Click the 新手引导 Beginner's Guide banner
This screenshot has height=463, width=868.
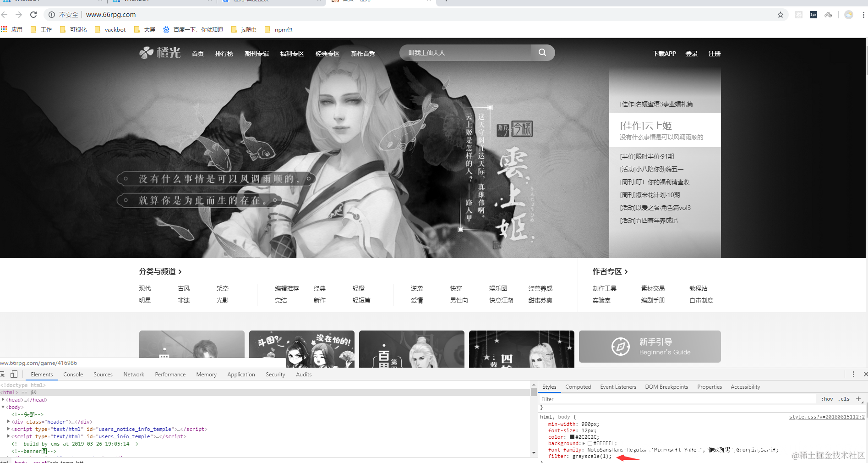coord(650,347)
